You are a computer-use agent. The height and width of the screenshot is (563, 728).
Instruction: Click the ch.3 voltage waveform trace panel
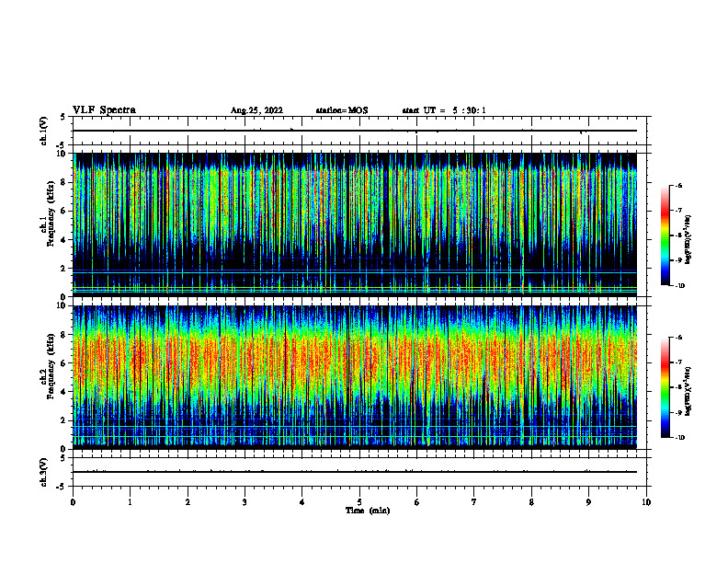click(x=361, y=472)
